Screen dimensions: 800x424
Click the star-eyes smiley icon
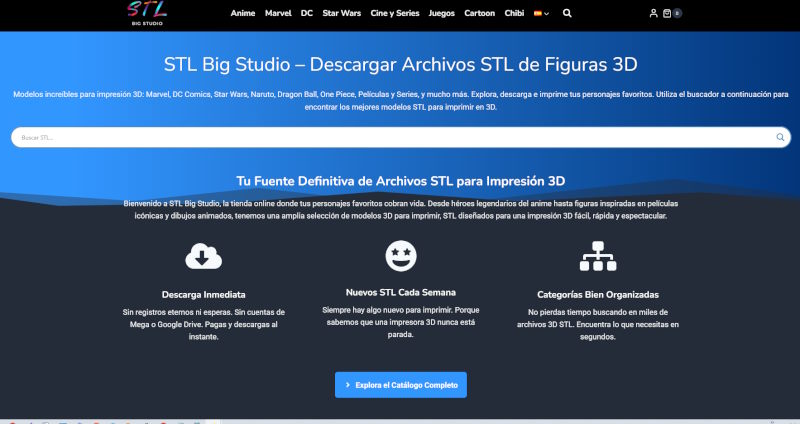click(401, 256)
